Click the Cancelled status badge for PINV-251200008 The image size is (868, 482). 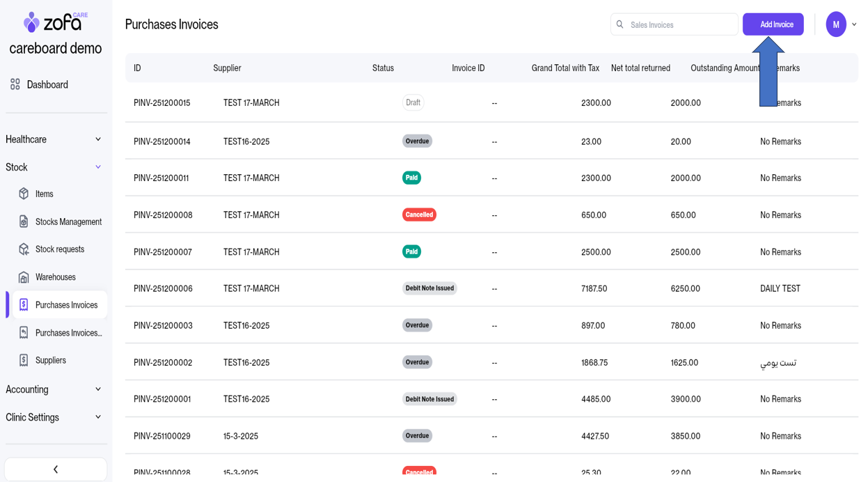click(x=419, y=215)
